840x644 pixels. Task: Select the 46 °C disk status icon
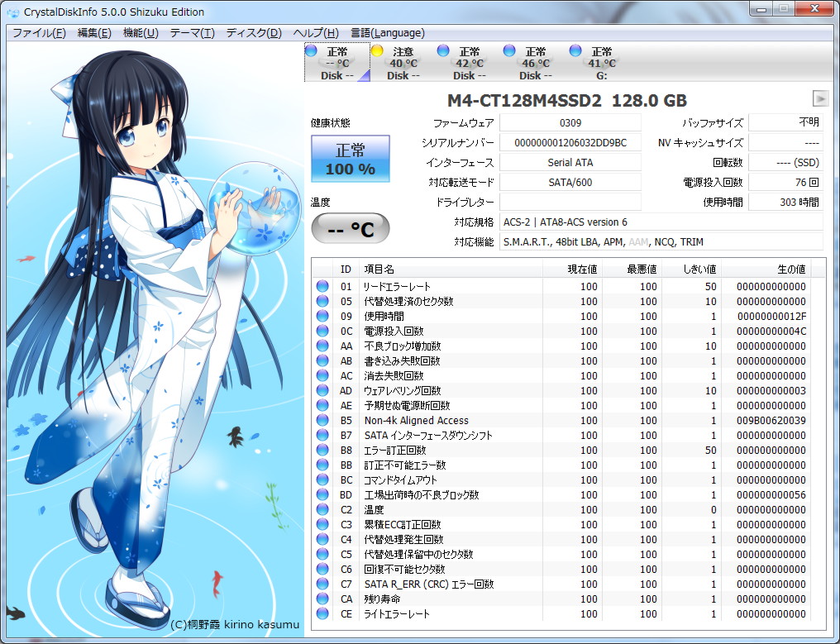pos(509,51)
